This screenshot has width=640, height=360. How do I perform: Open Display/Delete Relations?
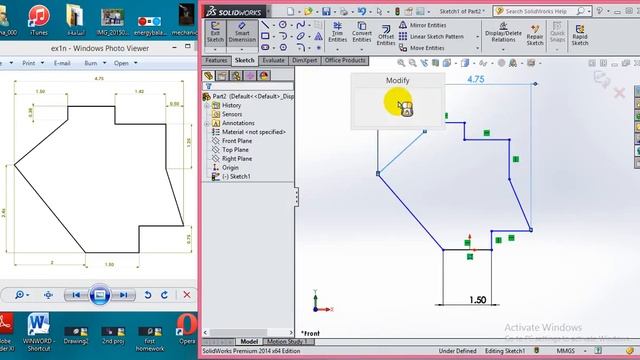tap(503, 32)
